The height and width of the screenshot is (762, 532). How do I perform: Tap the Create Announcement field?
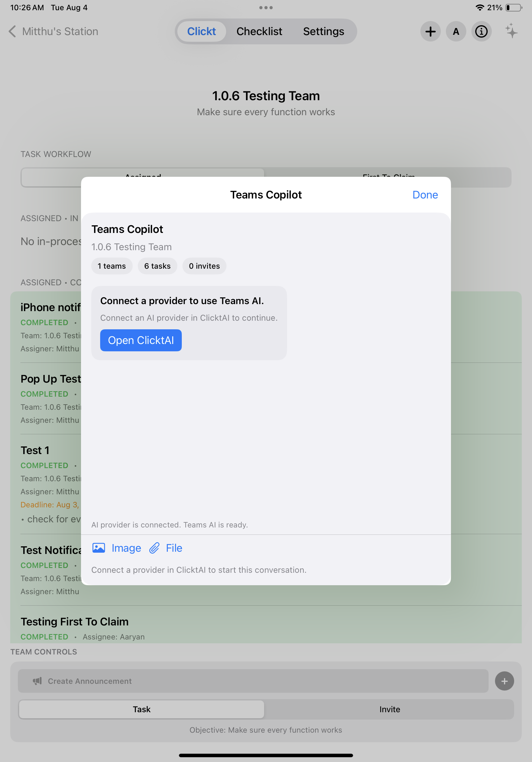(253, 681)
